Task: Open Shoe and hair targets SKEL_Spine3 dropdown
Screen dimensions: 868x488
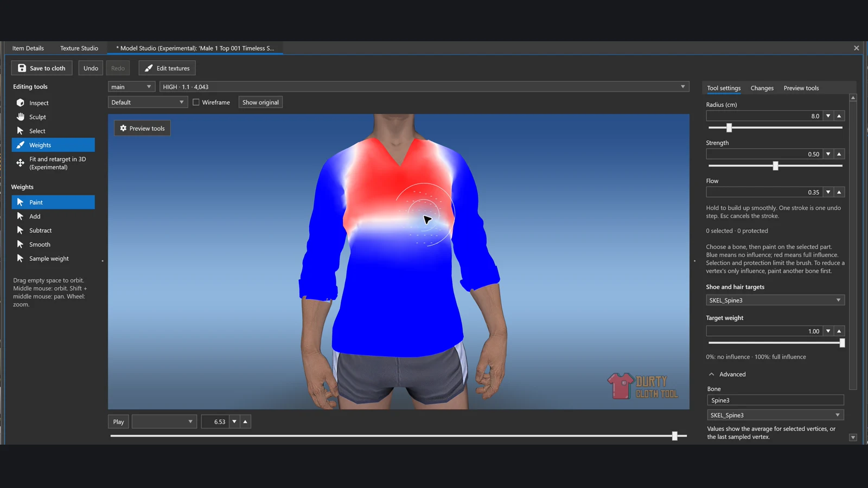Action: click(775, 300)
